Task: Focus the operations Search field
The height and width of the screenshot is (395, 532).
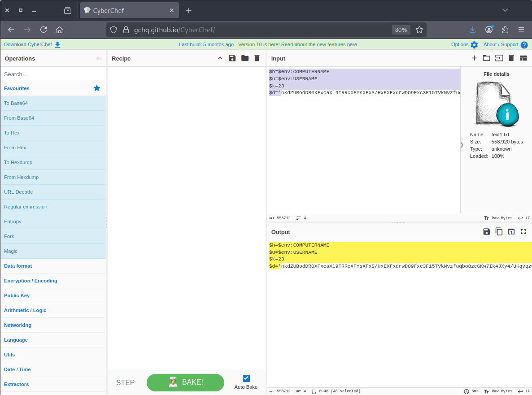Action: pyautogui.click(x=53, y=74)
